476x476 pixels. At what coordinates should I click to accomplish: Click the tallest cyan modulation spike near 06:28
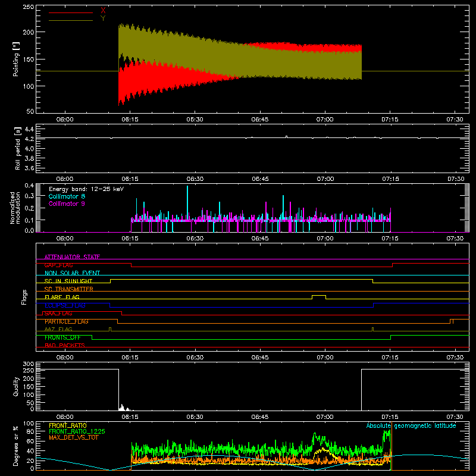click(x=187, y=203)
